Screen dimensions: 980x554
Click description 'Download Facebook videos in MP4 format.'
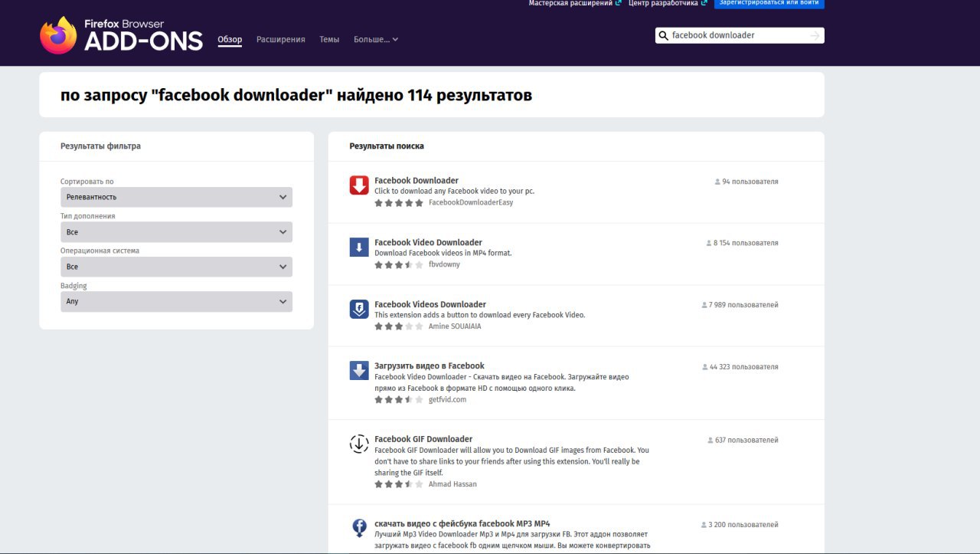(x=443, y=253)
